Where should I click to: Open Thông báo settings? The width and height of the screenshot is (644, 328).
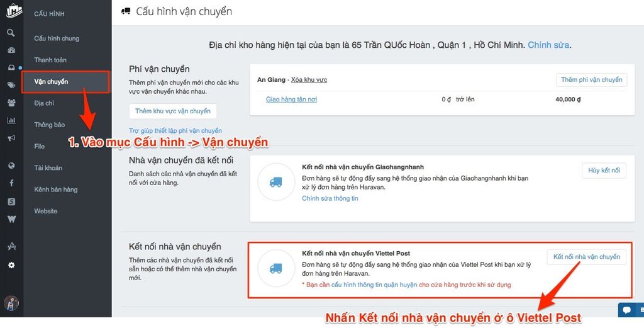click(x=49, y=125)
